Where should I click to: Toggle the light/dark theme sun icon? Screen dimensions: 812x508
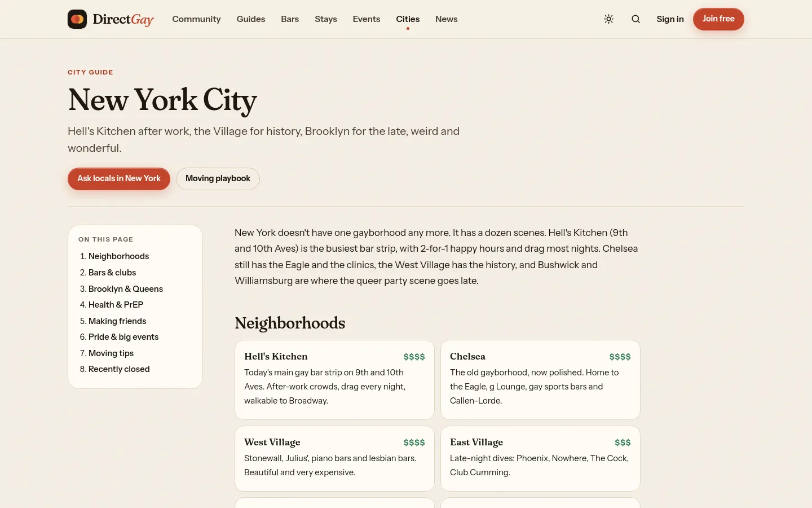point(608,19)
